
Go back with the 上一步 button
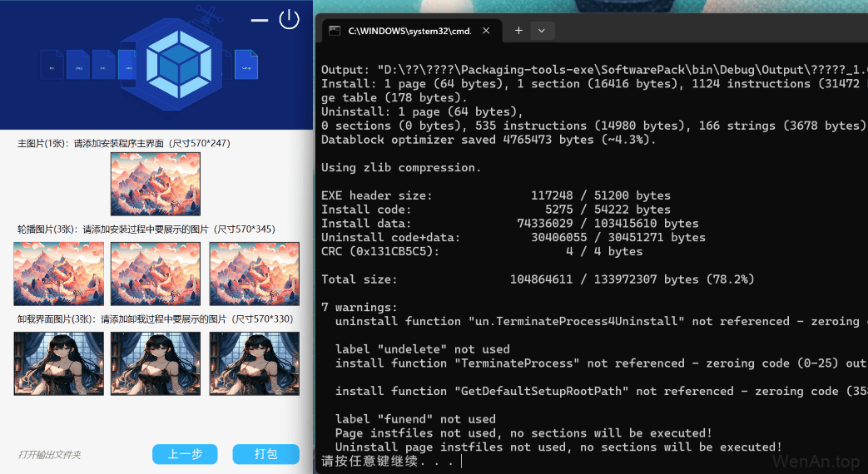(x=185, y=454)
